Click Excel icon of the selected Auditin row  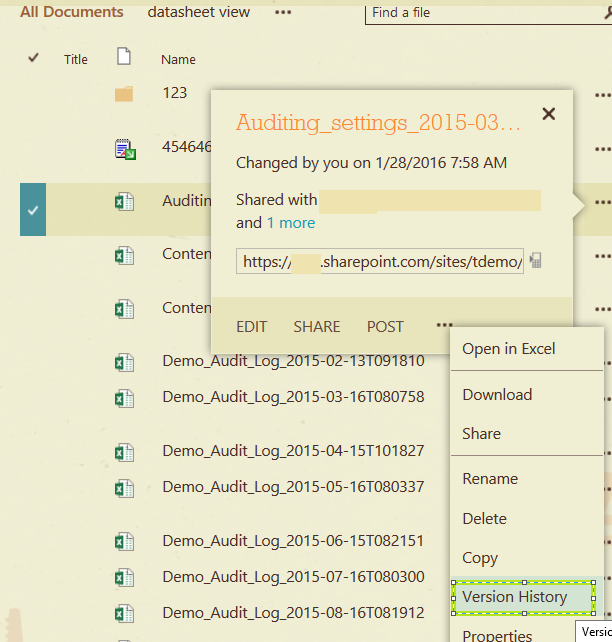pyautogui.click(x=124, y=202)
